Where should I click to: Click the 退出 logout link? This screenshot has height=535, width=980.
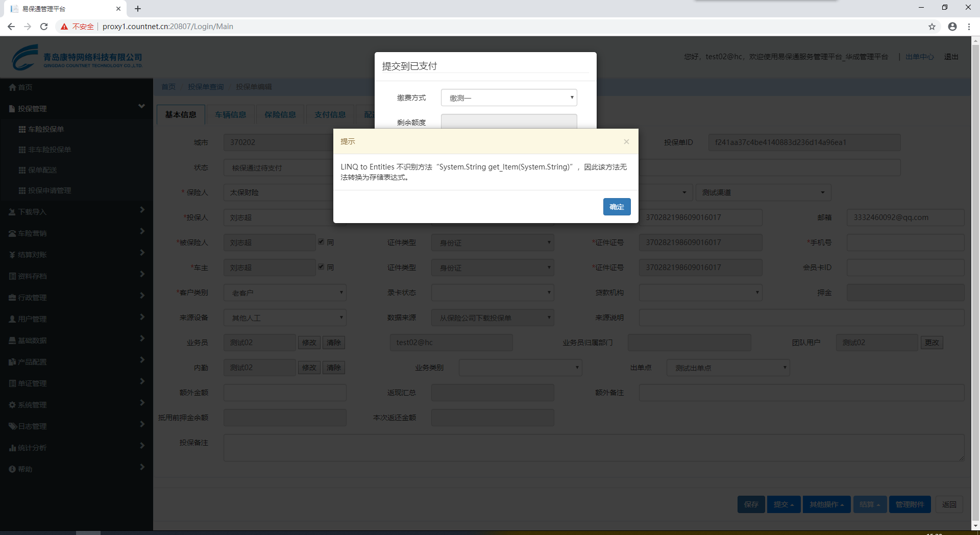pos(951,57)
